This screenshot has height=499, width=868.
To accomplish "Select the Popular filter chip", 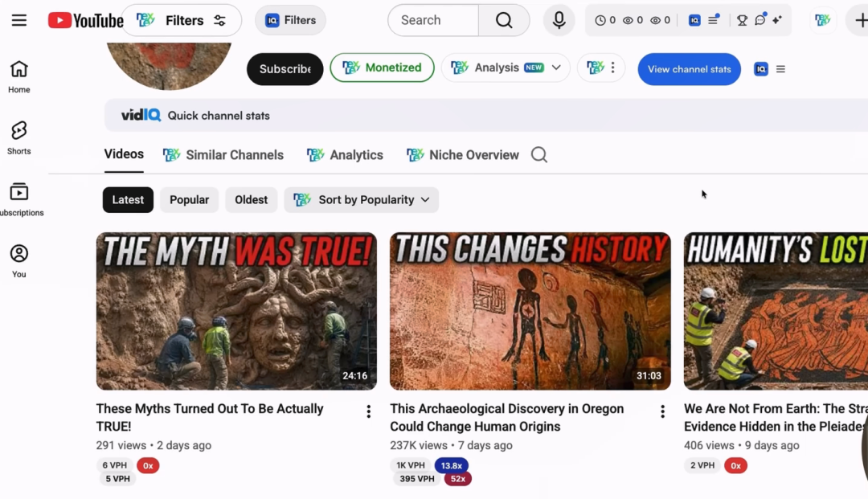I will (x=190, y=200).
